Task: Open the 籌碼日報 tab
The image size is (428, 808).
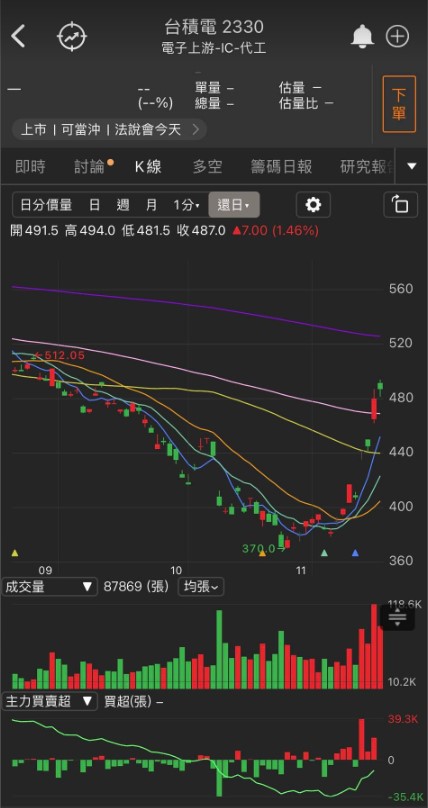Action: coord(281,166)
